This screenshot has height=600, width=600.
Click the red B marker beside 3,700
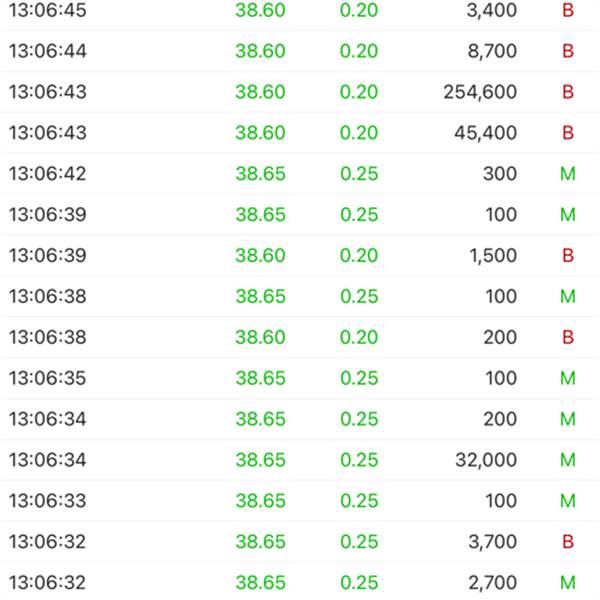click(x=568, y=542)
